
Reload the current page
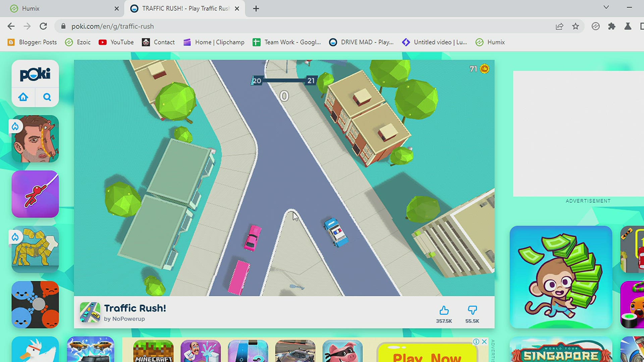point(43,26)
